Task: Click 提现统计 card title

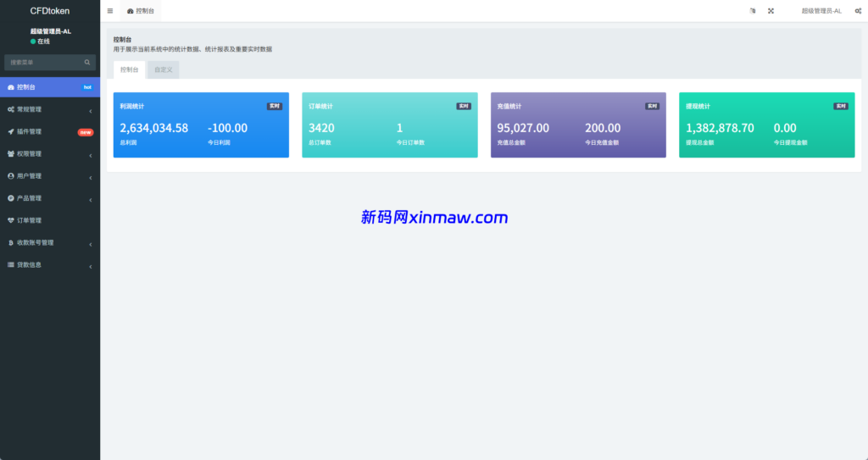Action: 698,106
